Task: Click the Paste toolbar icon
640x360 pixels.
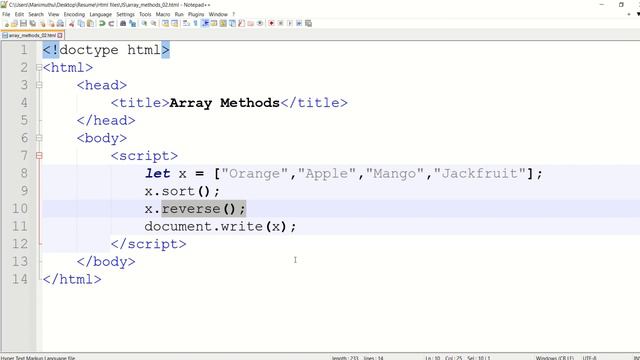Action: tap(90, 23)
